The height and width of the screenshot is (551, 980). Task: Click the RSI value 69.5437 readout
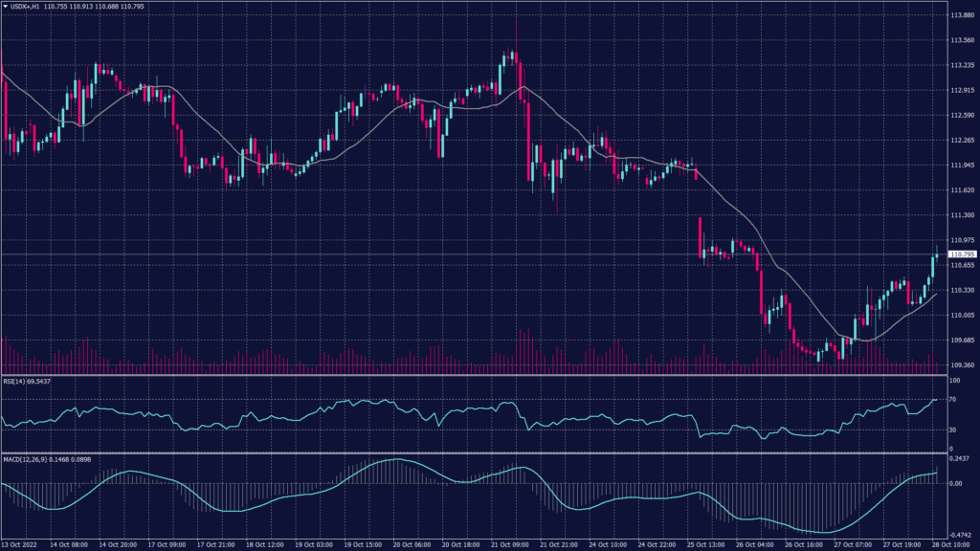[x=39, y=381]
